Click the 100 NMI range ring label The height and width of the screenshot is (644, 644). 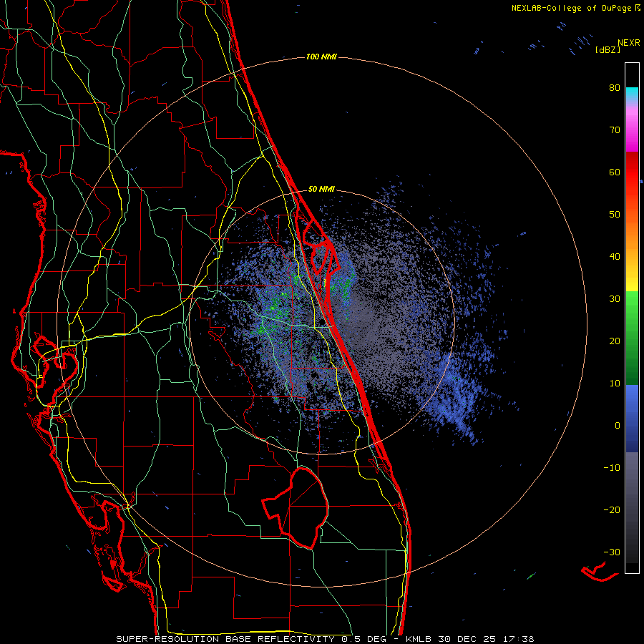point(321,57)
